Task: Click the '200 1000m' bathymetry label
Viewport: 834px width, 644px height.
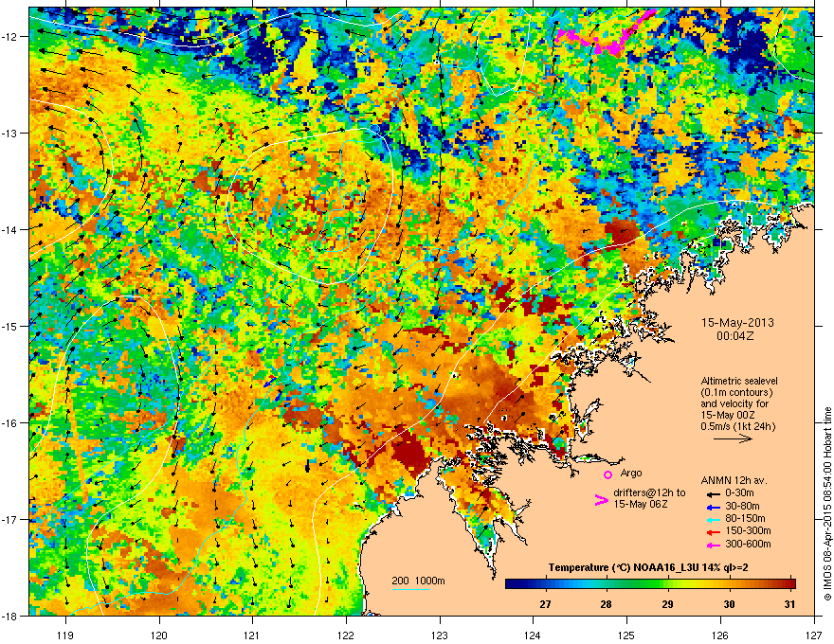Action: coord(418,581)
